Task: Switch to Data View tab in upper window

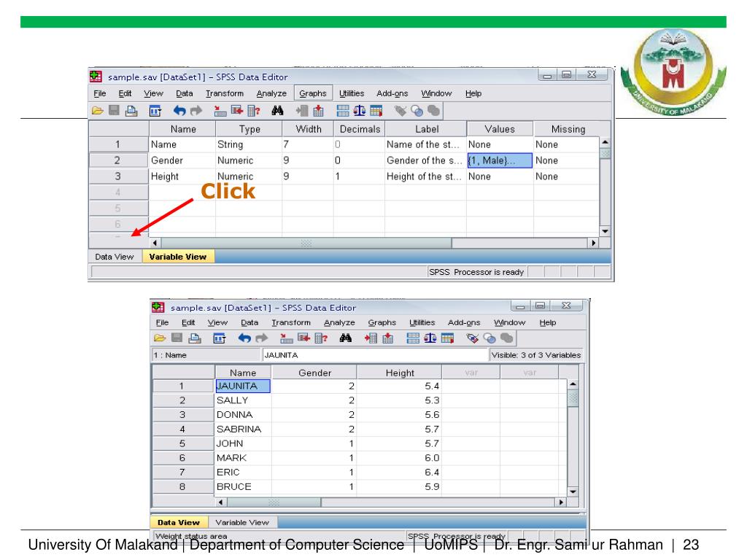Action: pos(115,257)
